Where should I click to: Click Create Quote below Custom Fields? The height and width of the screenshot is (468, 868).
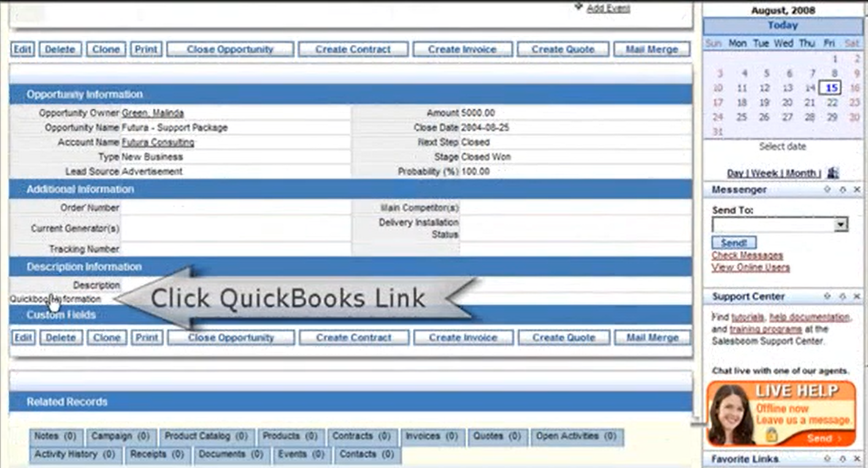564,337
